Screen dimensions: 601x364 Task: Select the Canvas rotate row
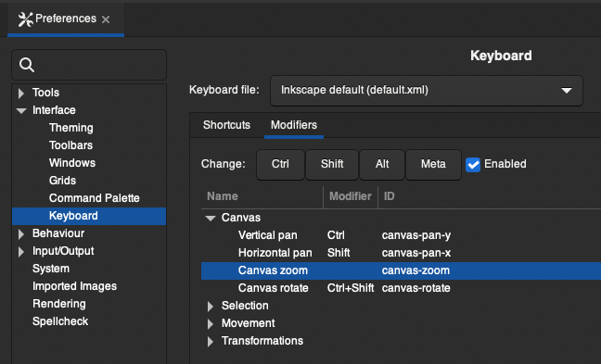[x=401, y=288]
